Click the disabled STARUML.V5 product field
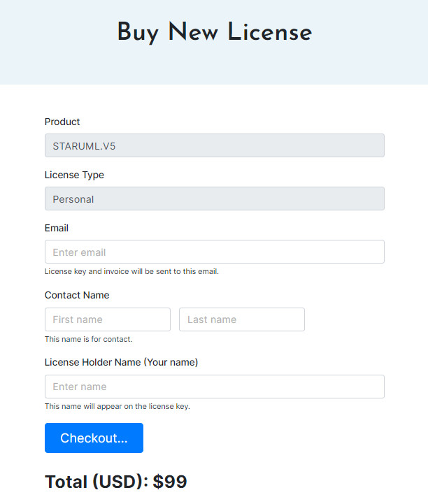428x504 pixels. coord(214,146)
